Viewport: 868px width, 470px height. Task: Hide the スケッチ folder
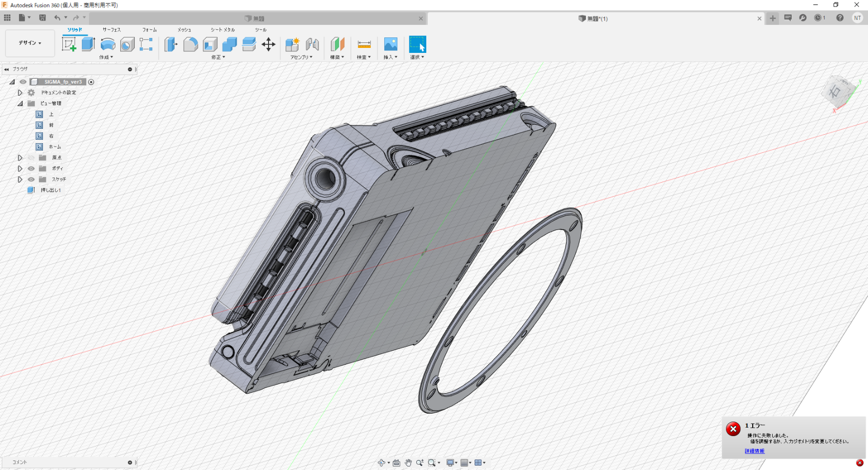31,179
